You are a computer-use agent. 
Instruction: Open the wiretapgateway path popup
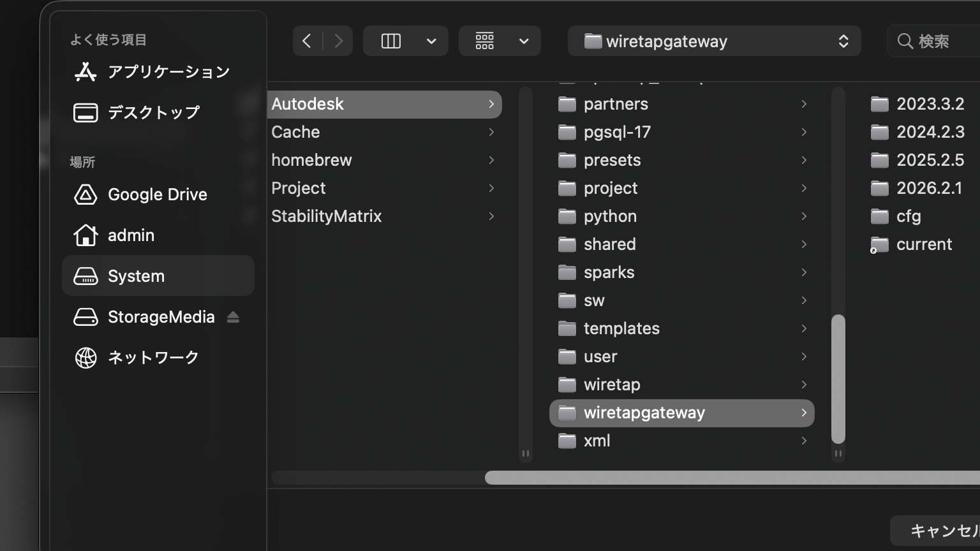coord(714,41)
